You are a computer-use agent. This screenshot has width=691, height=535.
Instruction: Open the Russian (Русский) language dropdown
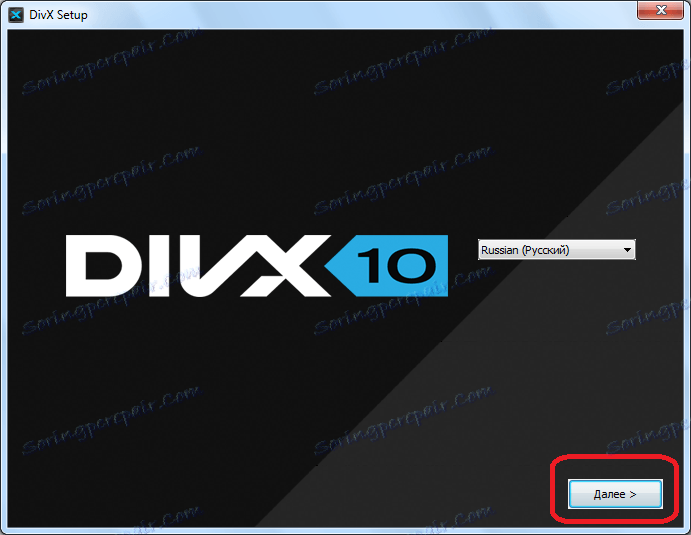(x=557, y=250)
